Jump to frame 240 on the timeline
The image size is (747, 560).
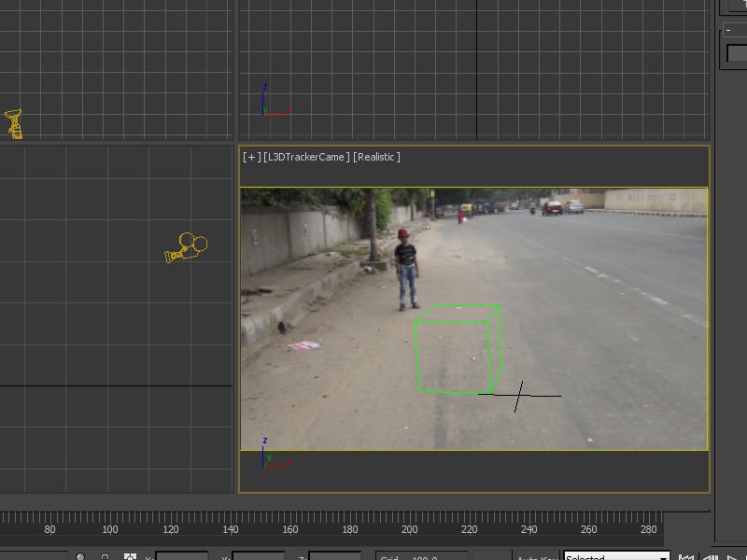(529, 529)
